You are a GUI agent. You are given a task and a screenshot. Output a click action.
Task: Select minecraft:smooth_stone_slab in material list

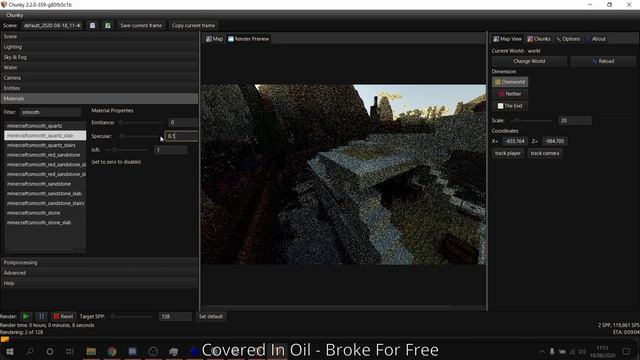[x=45, y=222]
